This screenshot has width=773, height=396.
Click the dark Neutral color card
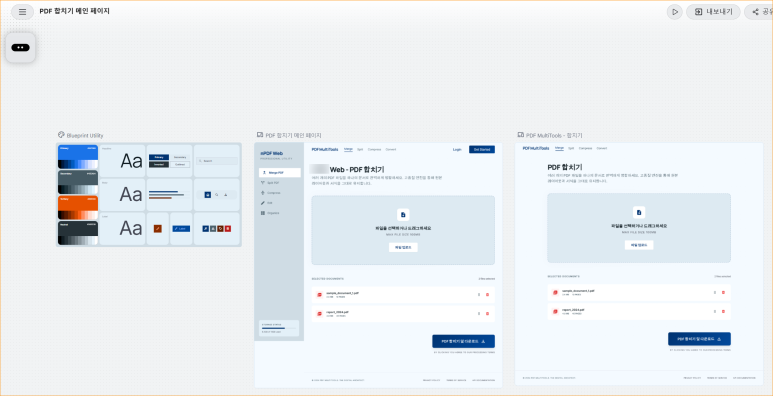(78, 233)
